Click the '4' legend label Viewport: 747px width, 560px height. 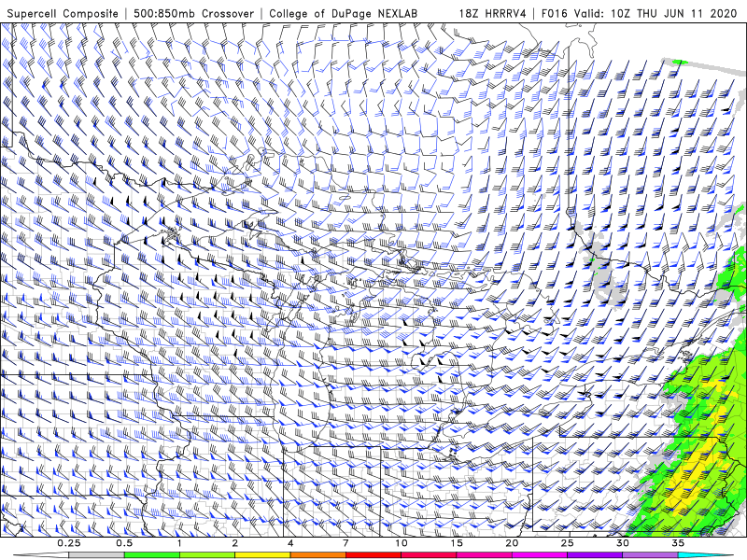click(290, 543)
